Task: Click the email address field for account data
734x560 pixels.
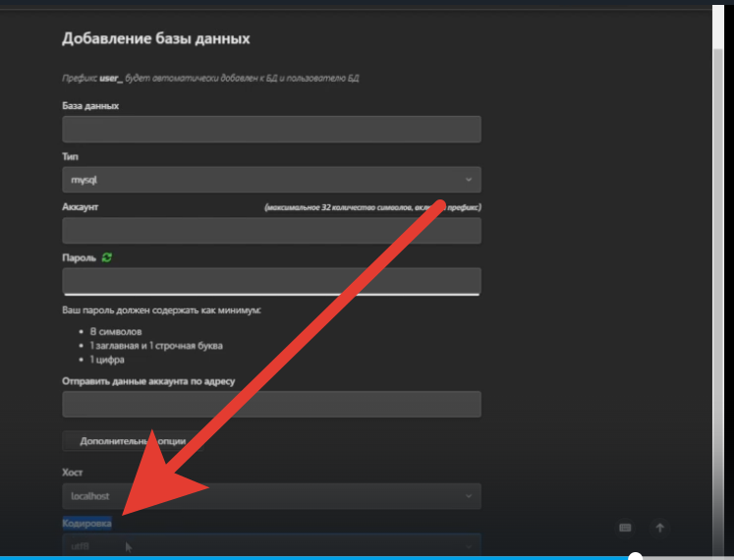Action: click(x=271, y=404)
